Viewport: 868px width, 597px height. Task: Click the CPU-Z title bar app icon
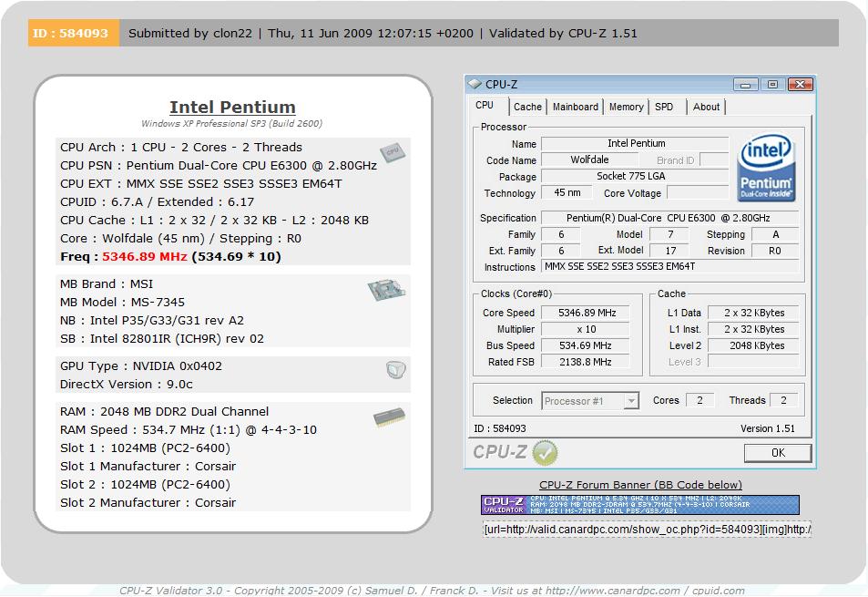(x=475, y=84)
